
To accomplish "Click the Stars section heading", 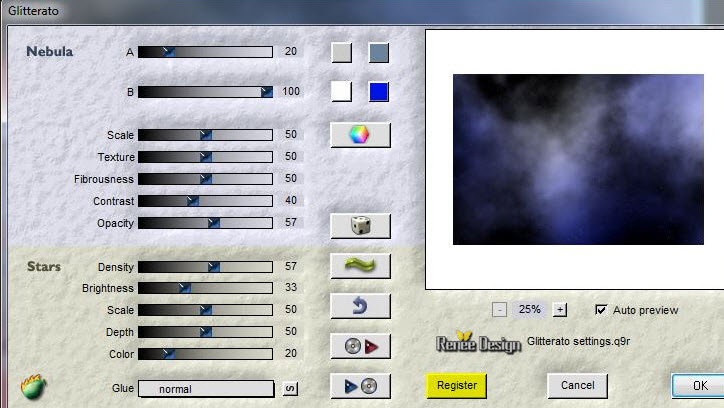I will pyautogui.click(x=44, y=266).
